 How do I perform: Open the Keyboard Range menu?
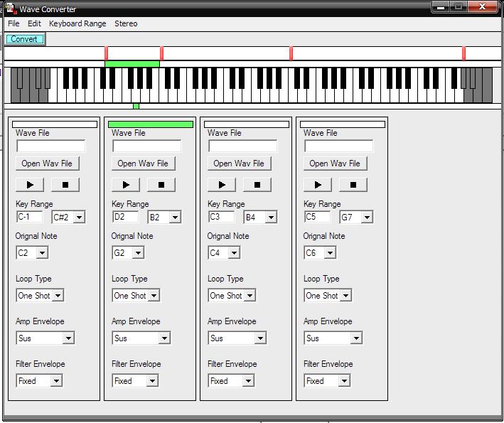pos(77,23)
